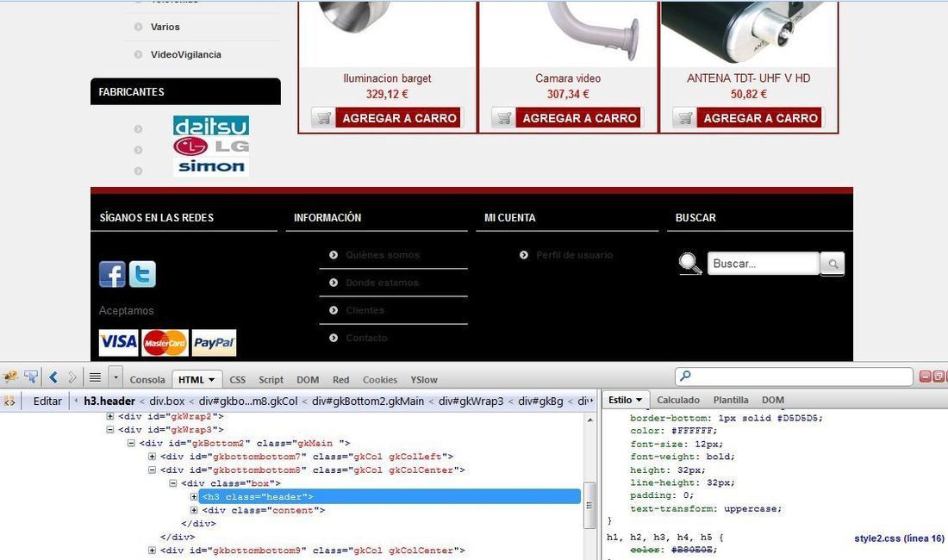Select div#gkBottom2.gkMain in the breadcrumb

pos(368,401)
